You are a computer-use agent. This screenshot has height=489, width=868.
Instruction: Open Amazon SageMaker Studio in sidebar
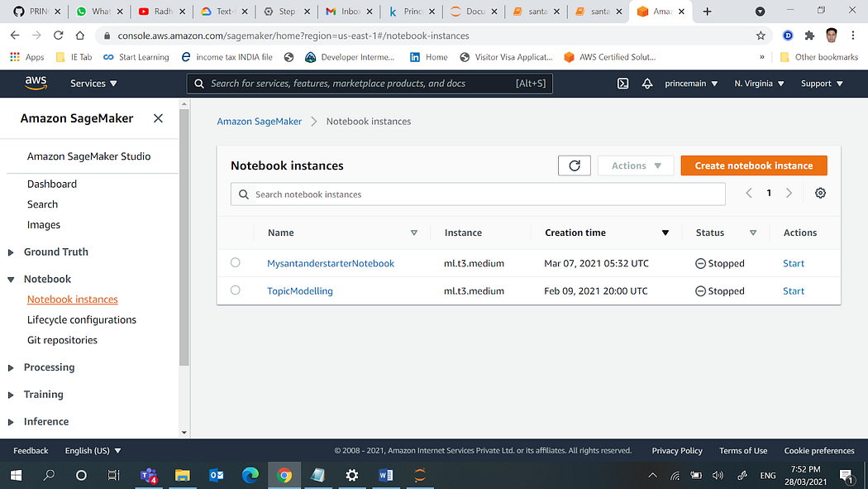point(88,156)
